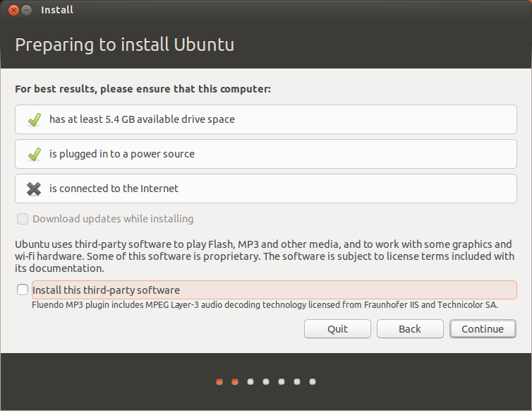Click the last progress dot
This screenshot has width=532, height=411.
point(312,382)
